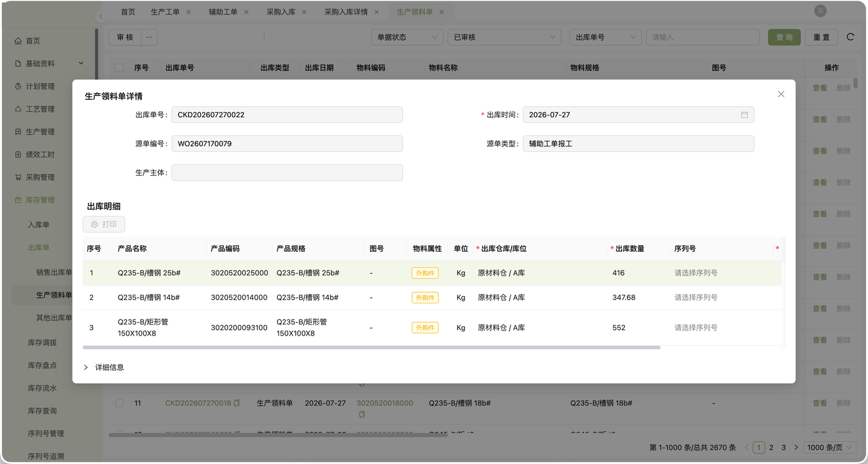
Task: Click the next page arrow
Action: [x=796, y=447]
